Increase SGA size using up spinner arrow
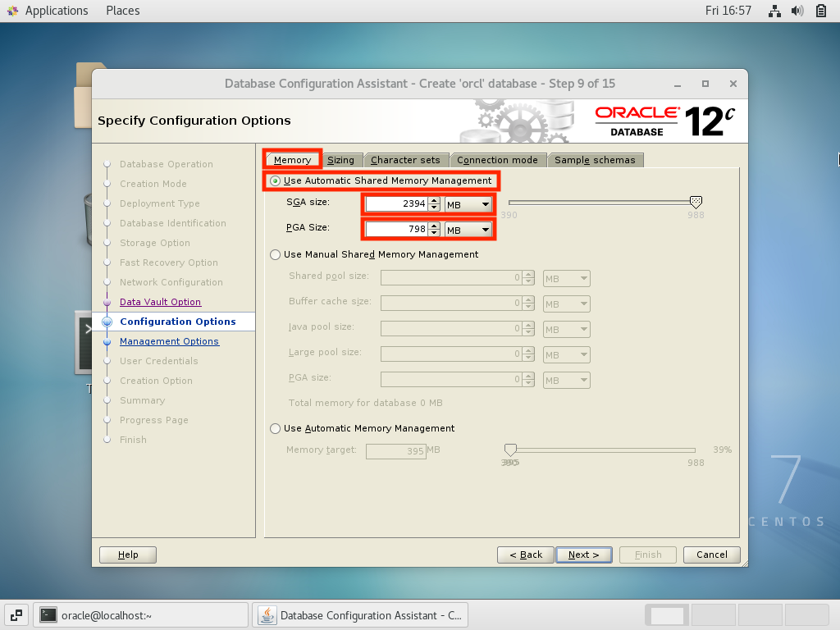This screenshot has width=840, height=630. coord(435,200)
